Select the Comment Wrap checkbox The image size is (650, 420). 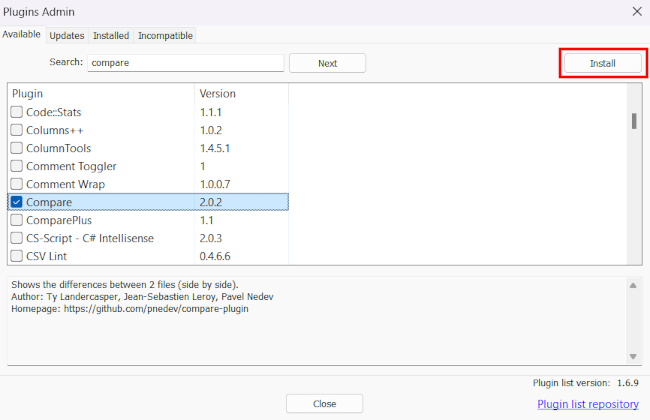point(17,184)
